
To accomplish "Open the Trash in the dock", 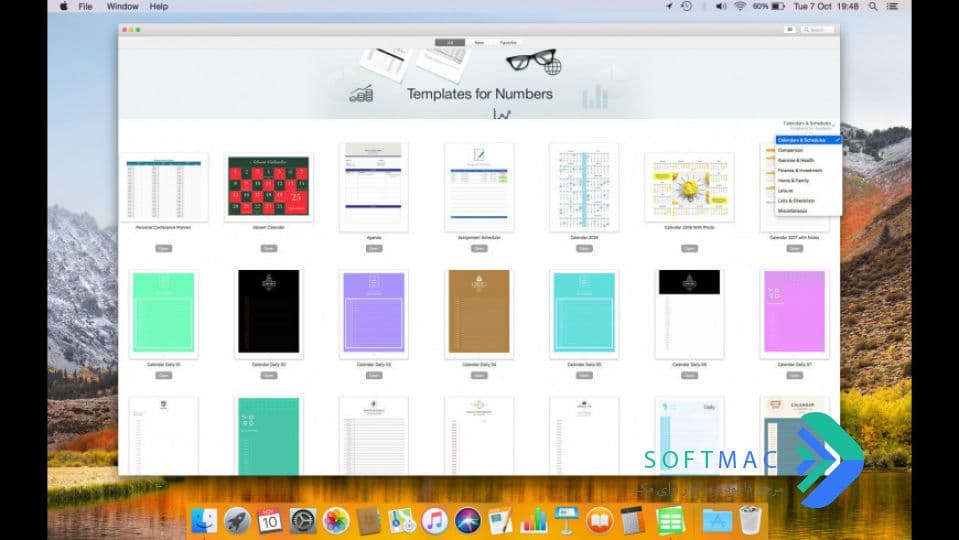I will click(750, 521).
